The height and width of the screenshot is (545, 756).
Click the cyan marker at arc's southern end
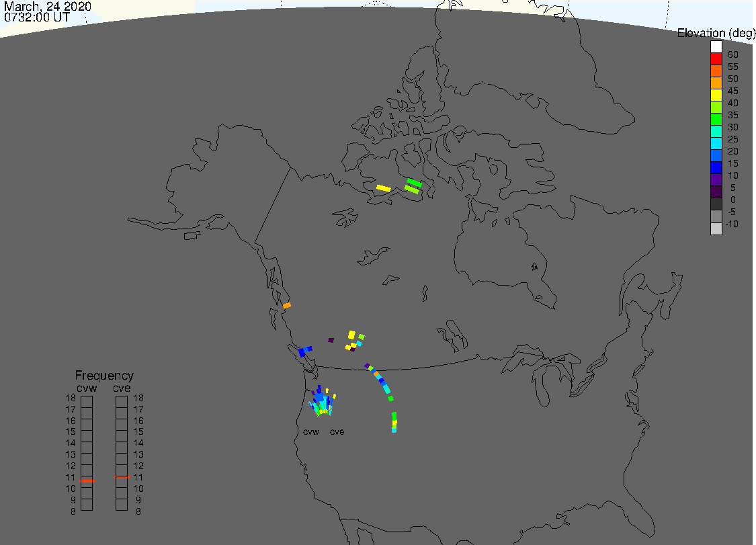pyautogui.click(x=394, y=430)
